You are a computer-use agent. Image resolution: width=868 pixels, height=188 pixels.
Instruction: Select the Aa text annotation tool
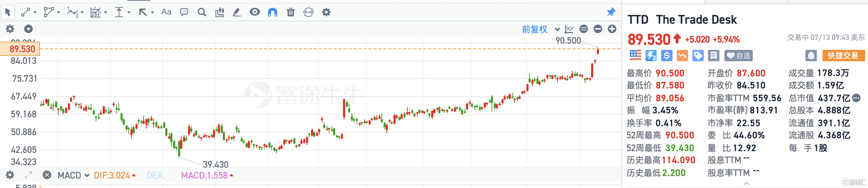(166, 12)
